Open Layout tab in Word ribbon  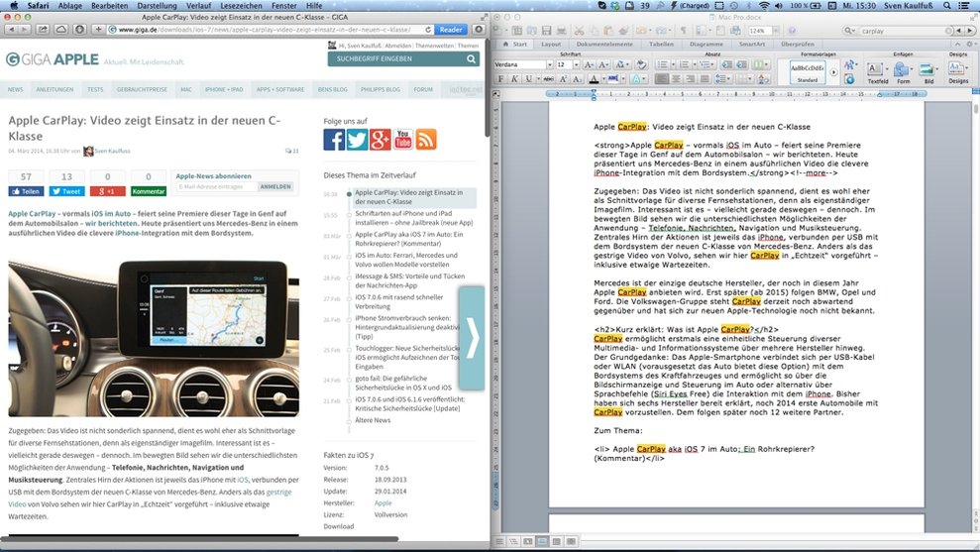coord(551,45)
